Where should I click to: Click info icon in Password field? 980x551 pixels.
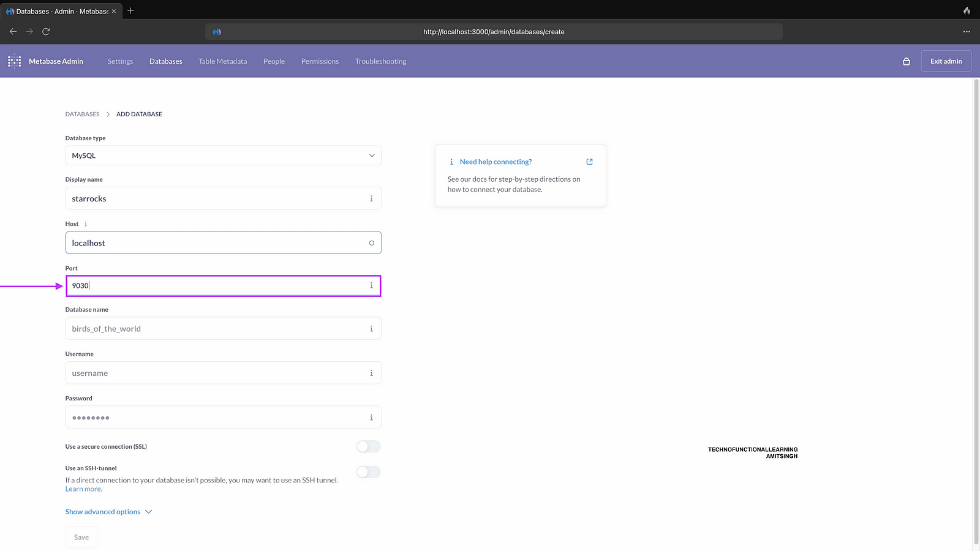point(371,418)
